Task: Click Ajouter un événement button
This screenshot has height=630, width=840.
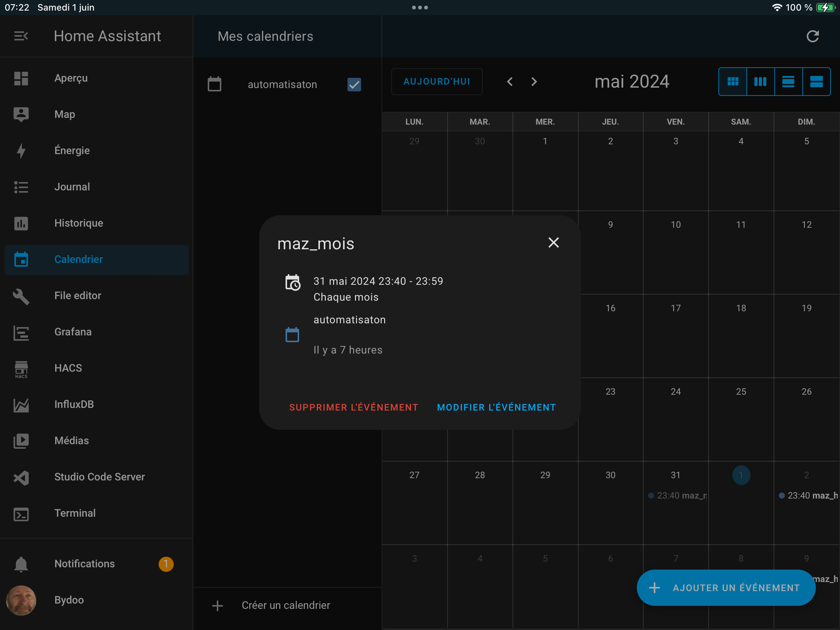Action: tap(726, 588)
